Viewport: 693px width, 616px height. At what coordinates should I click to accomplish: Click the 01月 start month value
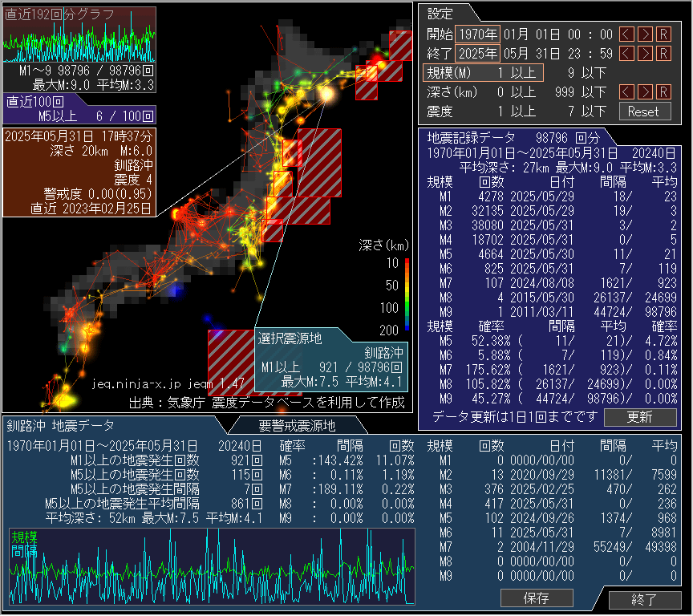(x=515, y=34)
